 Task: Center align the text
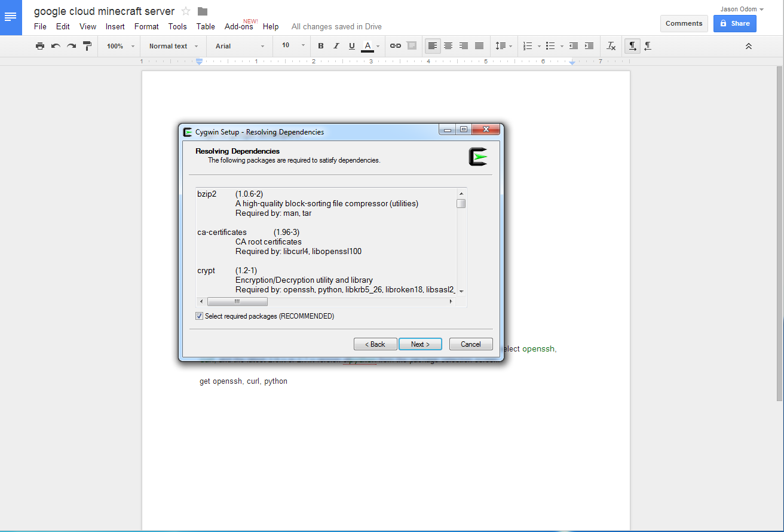[448, 46]
